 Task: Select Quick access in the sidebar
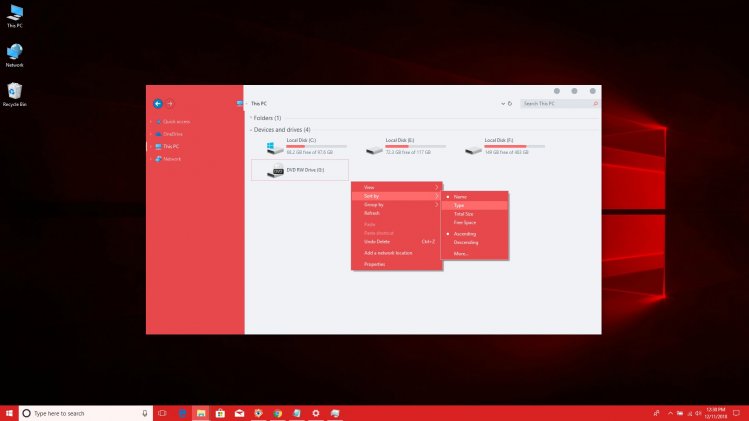[176, 121]
